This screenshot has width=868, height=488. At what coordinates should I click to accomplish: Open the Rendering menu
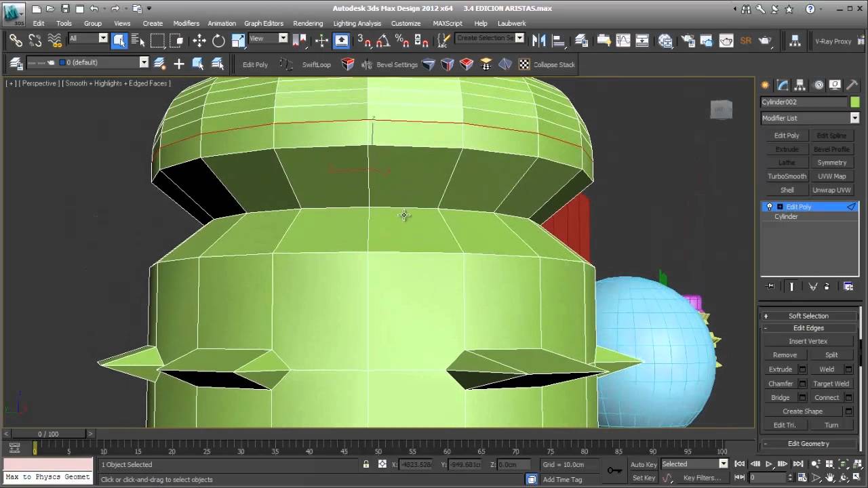(308, 23)
